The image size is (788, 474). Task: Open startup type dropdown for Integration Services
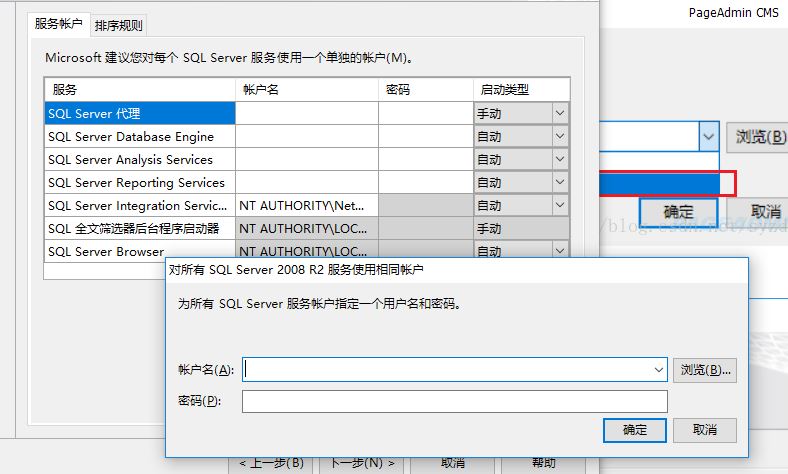tap(560, 206)
